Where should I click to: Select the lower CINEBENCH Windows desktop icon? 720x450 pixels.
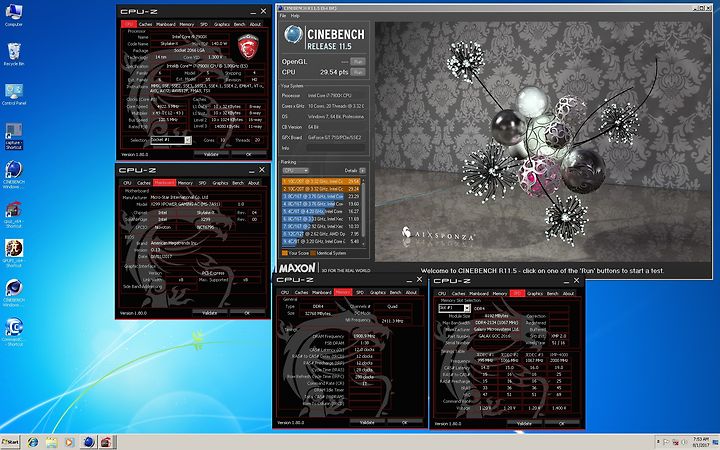click(x=13, y=293)
